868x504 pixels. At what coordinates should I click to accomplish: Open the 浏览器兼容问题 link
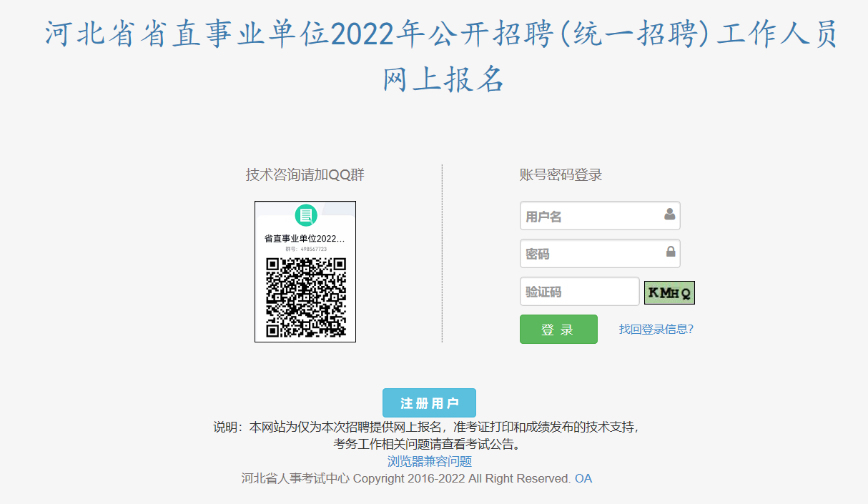(x=430, y=461)
